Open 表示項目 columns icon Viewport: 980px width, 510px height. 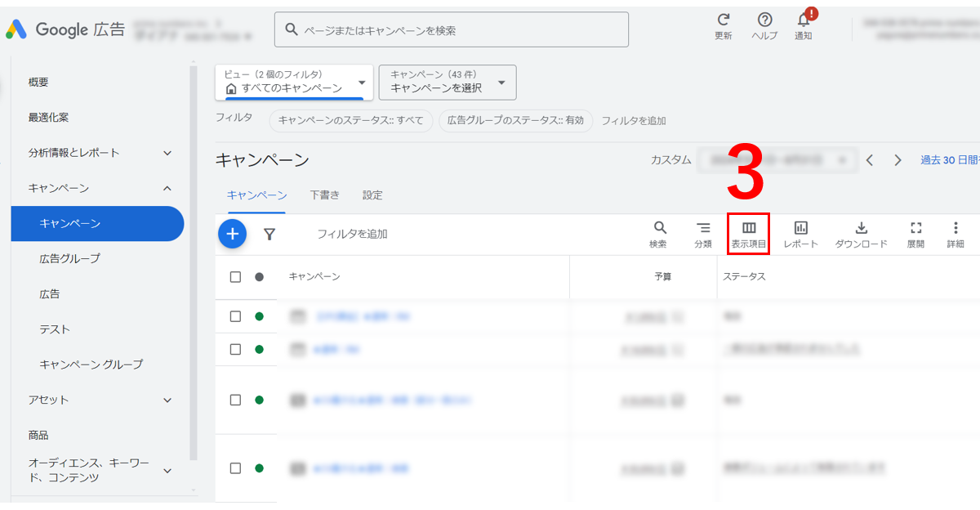(x=749, y=235)
